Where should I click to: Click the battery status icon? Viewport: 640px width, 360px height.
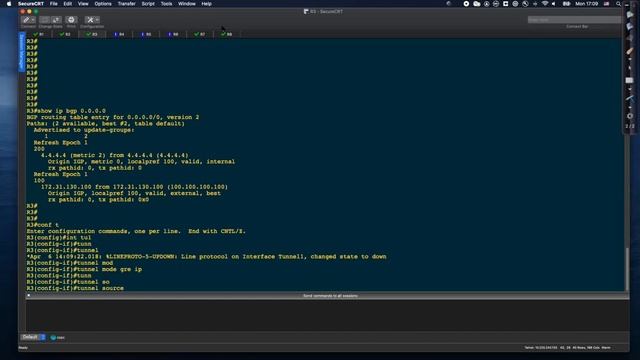pyautogui.click(x=567, y=4)
